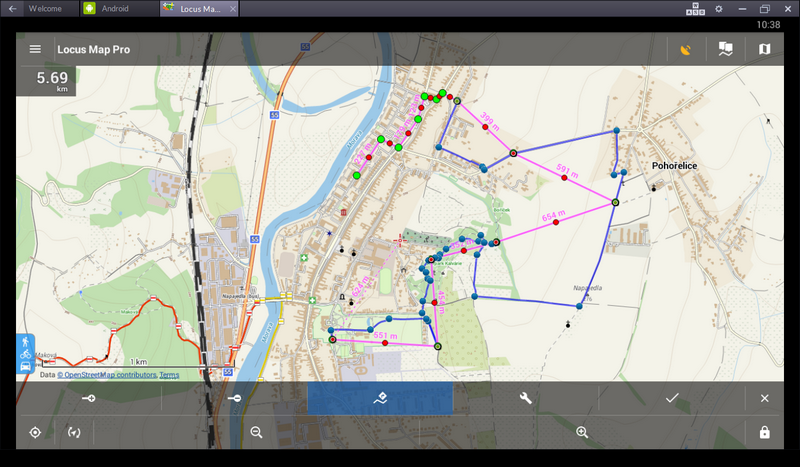The height and width of the screenshot is (467, 800).
Task: Toggle map rotation mode
Action: (x=74, y=432)
